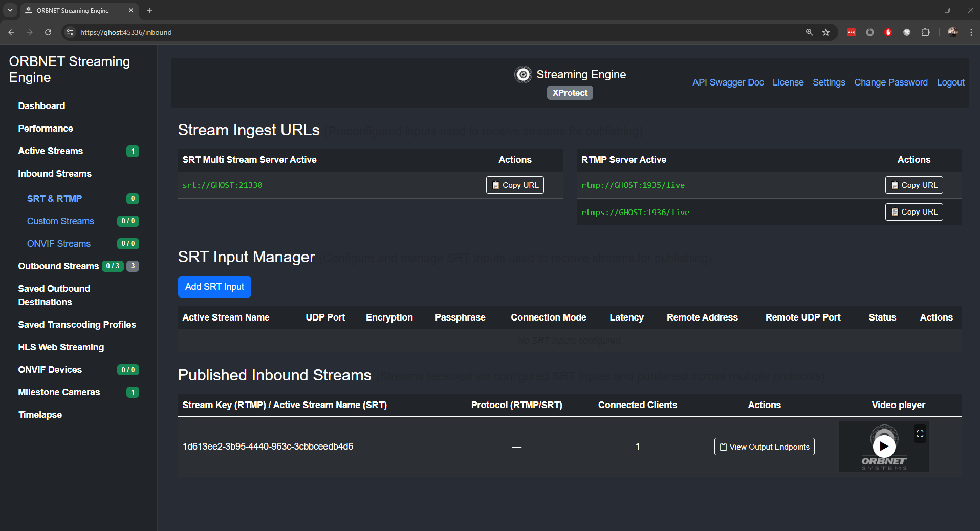Screen dimensions: 980x531
Task: Click the Connected Clients column header
Action: click(x=637, y=405)
